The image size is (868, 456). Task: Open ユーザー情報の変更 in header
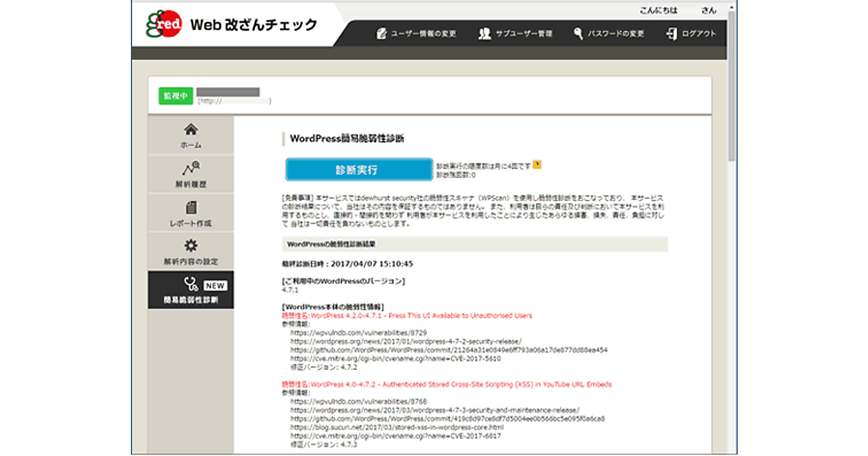(416, 34)
